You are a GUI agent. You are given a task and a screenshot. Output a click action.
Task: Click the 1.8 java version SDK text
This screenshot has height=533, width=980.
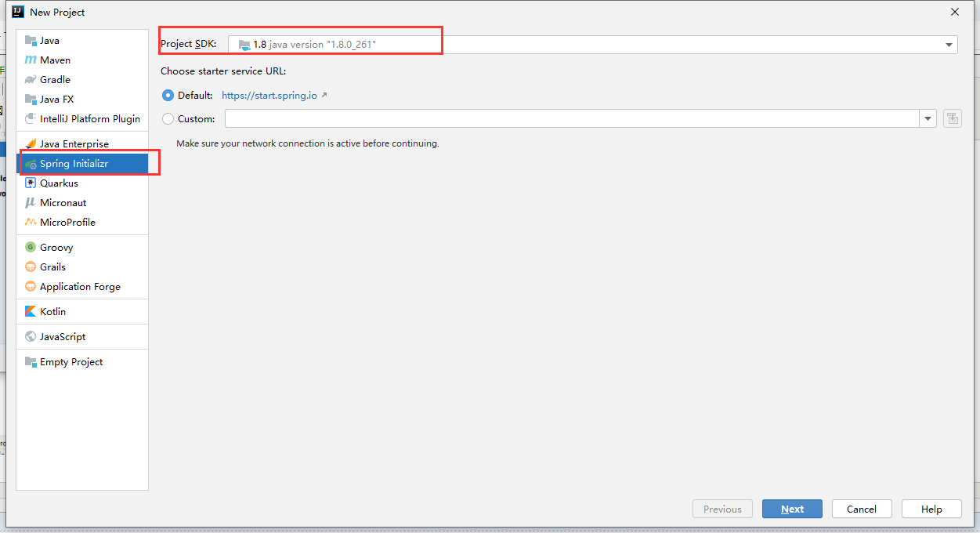(x=315, y=45)
